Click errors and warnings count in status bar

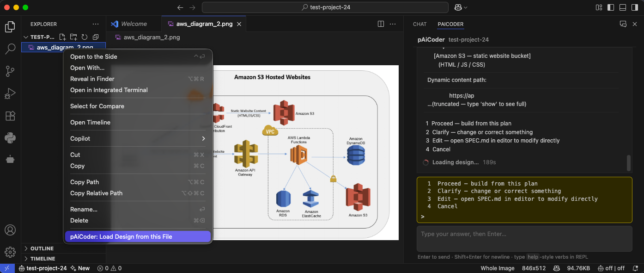tap(109, 268)
